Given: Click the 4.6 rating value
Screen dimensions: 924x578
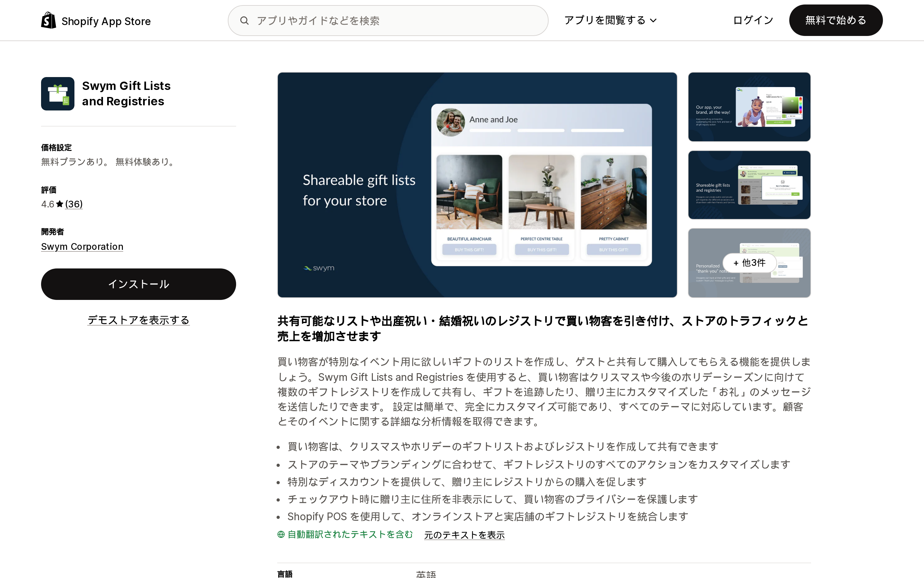Looking at the screenshot, I should click(48, 204).
